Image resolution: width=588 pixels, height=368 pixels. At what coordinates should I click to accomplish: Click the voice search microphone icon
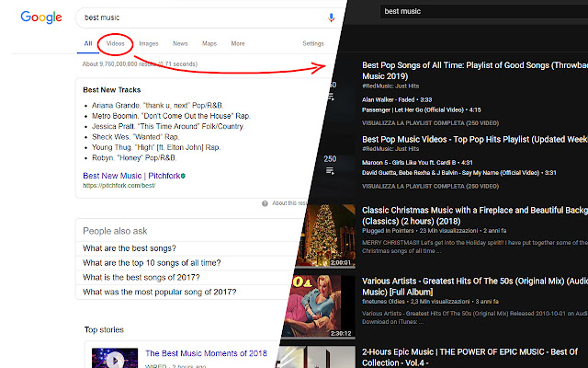coord(331,17)
